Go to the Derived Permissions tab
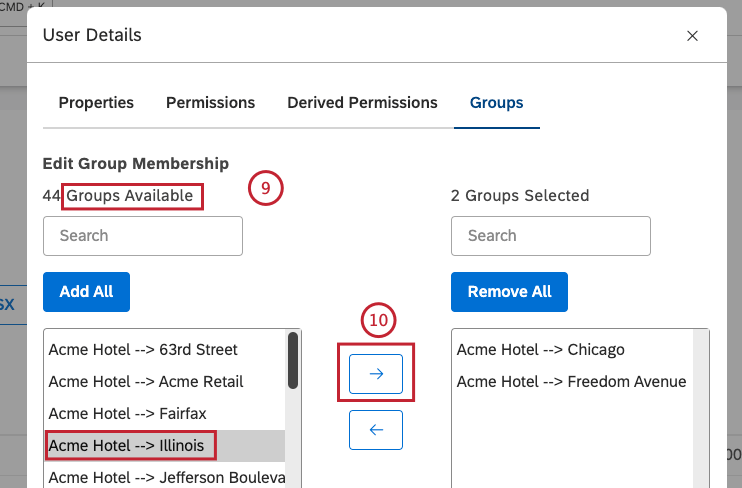The image size is (742, 488). [362, 103]
